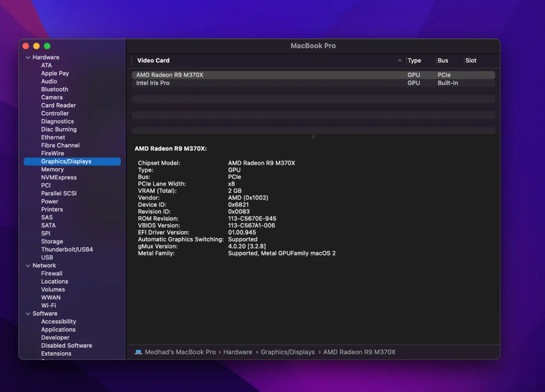The width and height of the screenshot is (545, 392).
Task: Select ATA under Hardware
Action: tap(47, 65)
